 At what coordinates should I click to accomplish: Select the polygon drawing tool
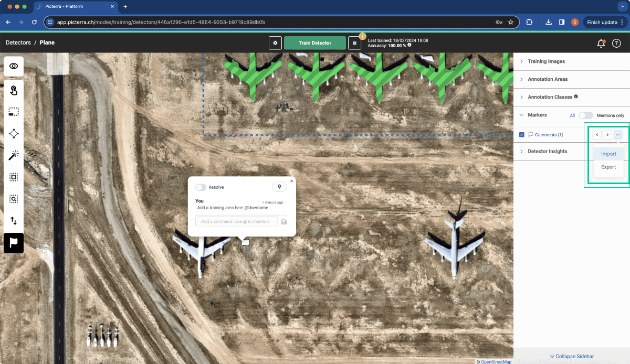pyautogui.click(x=14, y=133)
